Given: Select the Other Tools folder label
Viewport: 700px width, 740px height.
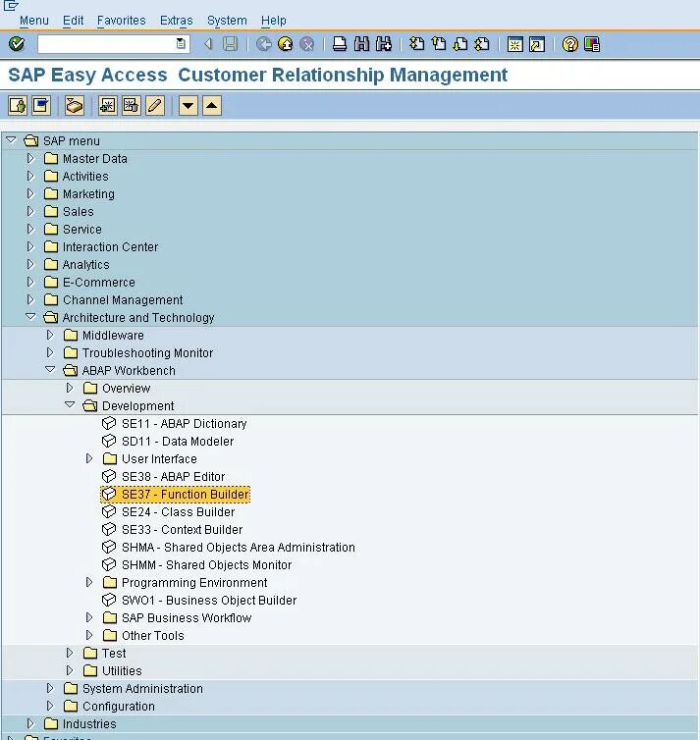Looking at the screenshot, I should pos(152,636).
